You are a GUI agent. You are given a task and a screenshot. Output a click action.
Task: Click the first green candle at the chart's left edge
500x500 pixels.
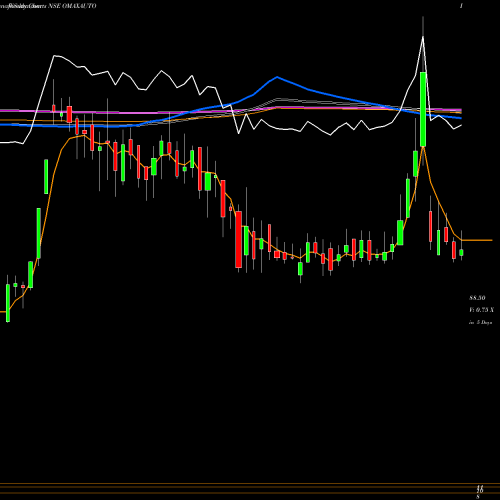8,303
